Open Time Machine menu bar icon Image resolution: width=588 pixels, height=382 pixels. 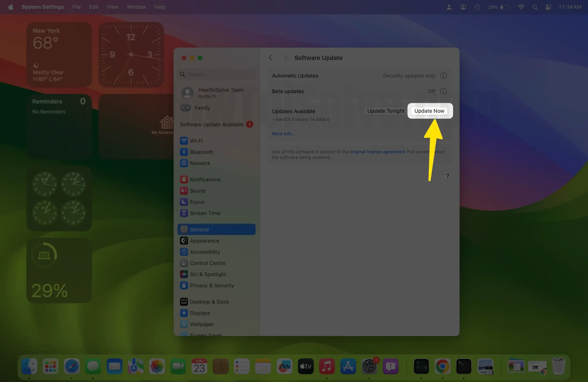(477, 7)
